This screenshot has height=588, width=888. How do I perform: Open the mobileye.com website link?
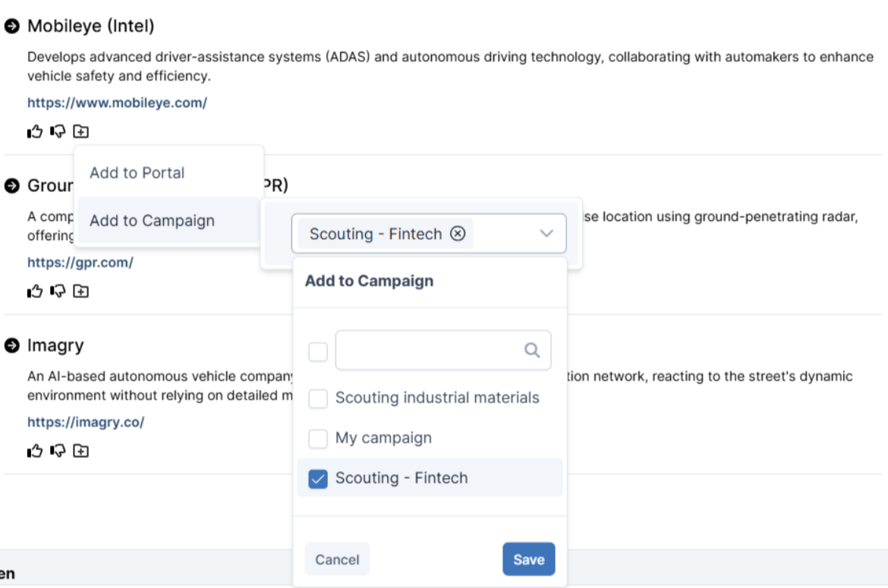117,103
